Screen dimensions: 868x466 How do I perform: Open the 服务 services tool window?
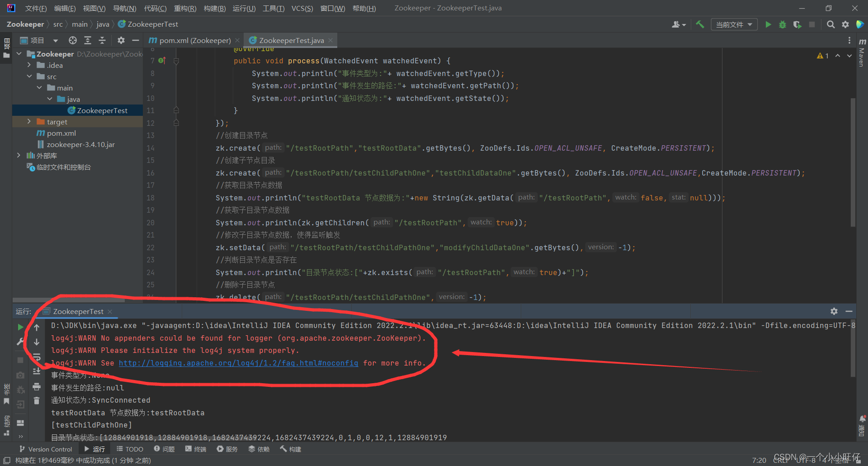click(227, 449)
